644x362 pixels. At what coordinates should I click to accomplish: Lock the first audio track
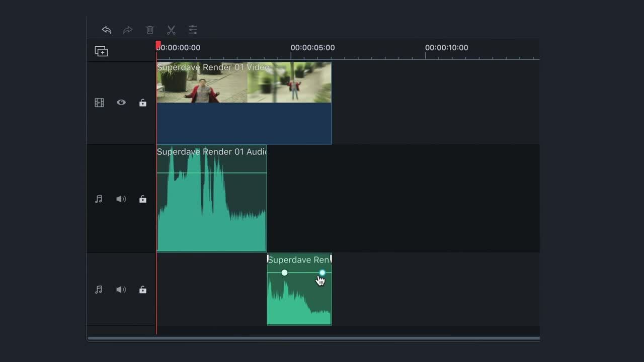(x=143, y=199)
